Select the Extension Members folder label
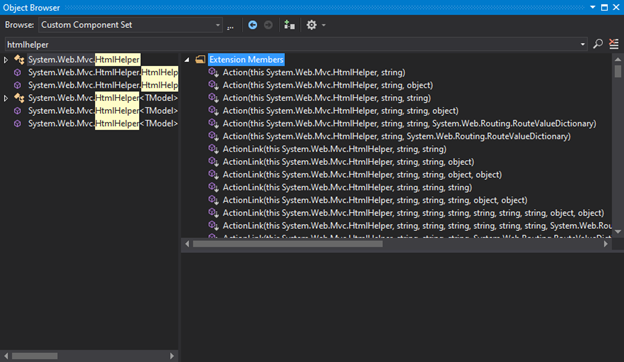The height and width of the screenshot is (362, 624). coord(246,60)
